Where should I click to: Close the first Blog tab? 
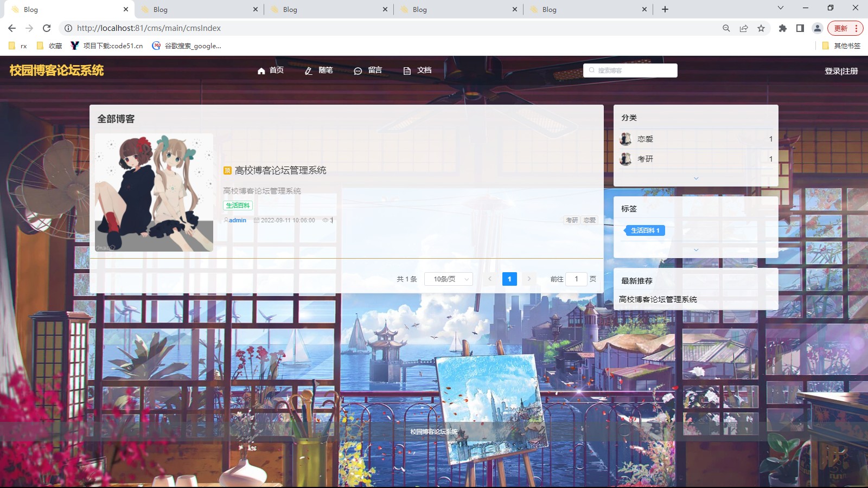coord(126,9)
